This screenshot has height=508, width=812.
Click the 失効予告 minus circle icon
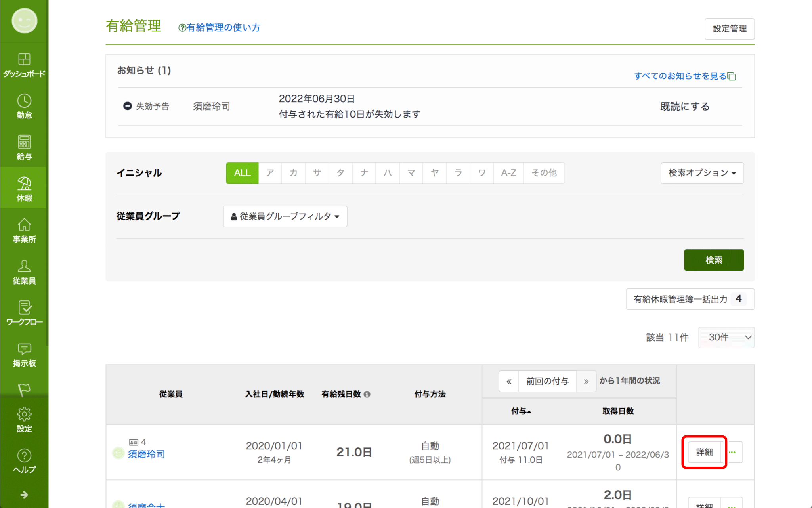[127, 106]
